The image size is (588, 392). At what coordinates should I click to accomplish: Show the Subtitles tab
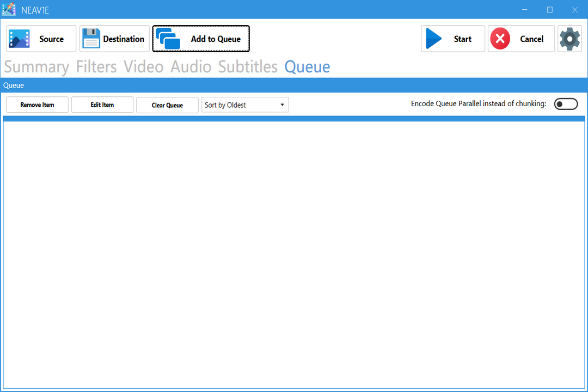click(x=248, y=67)
